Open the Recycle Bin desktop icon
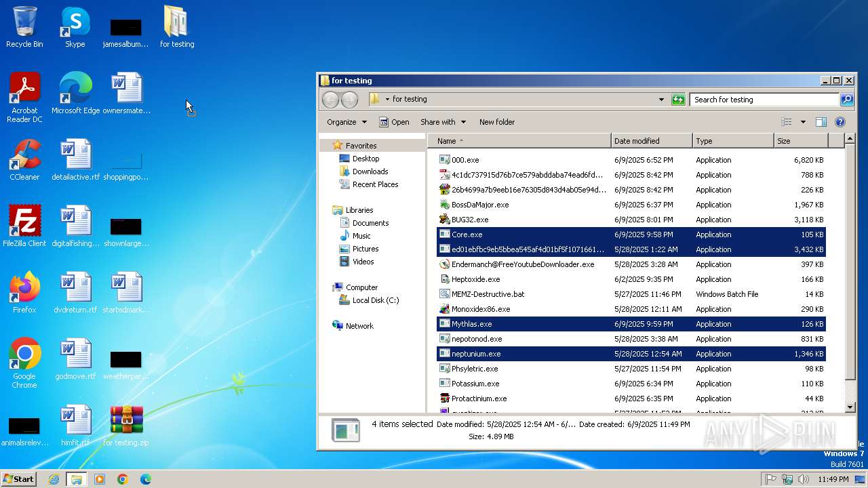 24,27
